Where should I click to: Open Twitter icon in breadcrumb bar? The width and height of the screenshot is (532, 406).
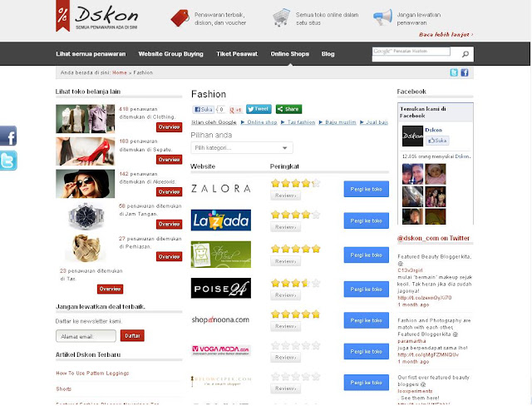[454, 72]
